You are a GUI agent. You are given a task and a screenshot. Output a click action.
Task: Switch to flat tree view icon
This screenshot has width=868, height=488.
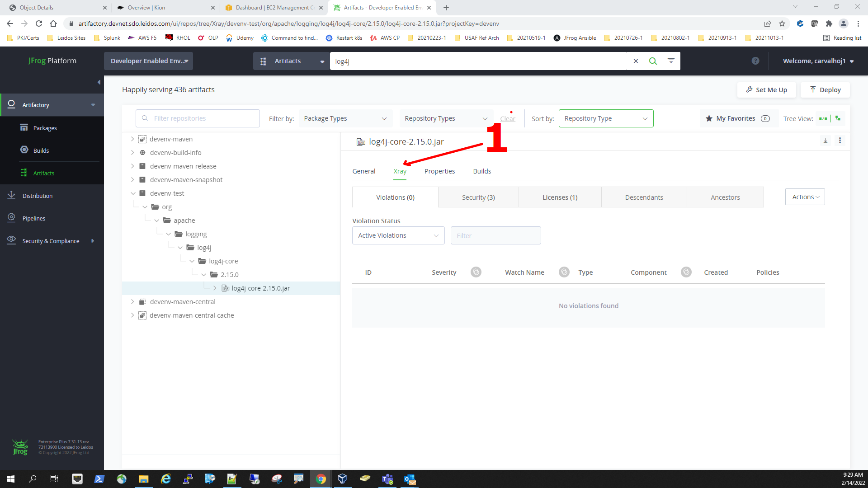(823, 118)
